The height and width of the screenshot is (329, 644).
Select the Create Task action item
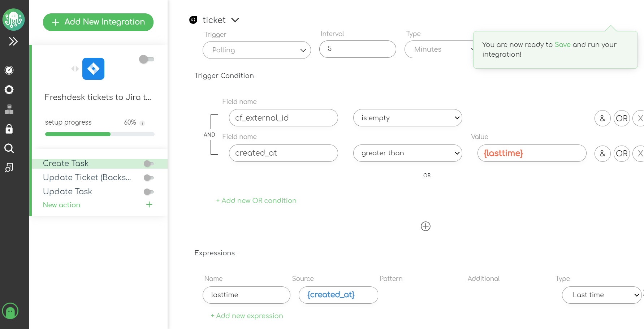(66, 163)
